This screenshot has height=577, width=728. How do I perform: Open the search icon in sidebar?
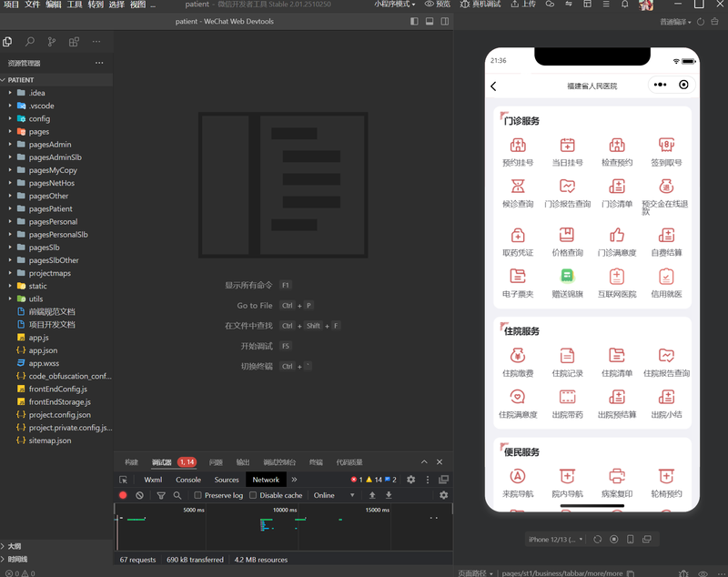30,42
